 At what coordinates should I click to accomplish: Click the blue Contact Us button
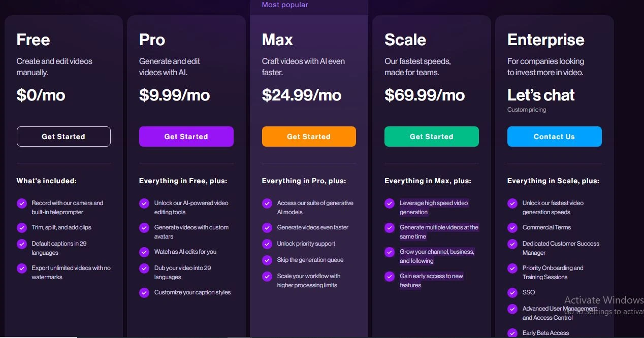pyautogui.click(x=554, y=137)
